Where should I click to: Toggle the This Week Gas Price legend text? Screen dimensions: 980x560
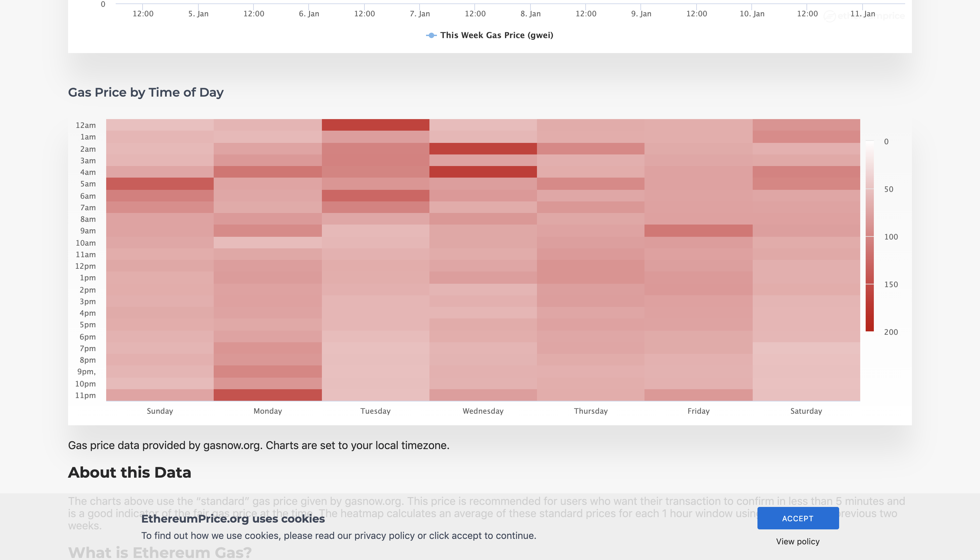[x=496, y=35]
